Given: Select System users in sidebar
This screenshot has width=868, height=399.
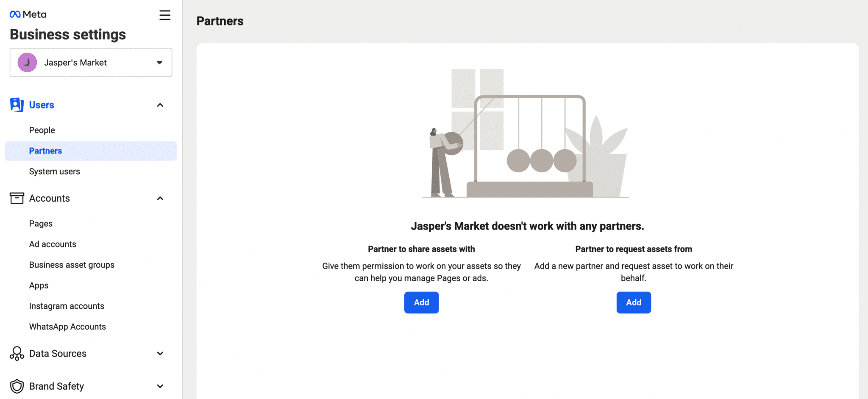Looking at the screenshot, I should click(54, 172).
